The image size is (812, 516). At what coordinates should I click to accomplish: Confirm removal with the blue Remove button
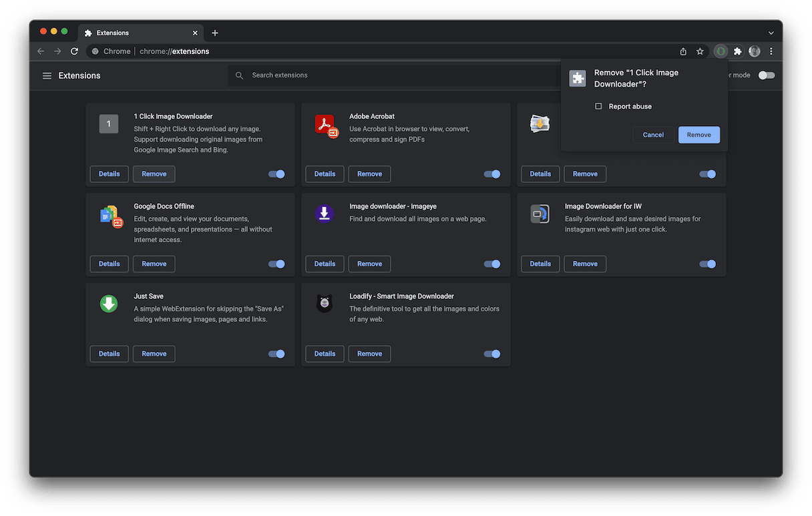pyautogui.click(x=699, y=135)
